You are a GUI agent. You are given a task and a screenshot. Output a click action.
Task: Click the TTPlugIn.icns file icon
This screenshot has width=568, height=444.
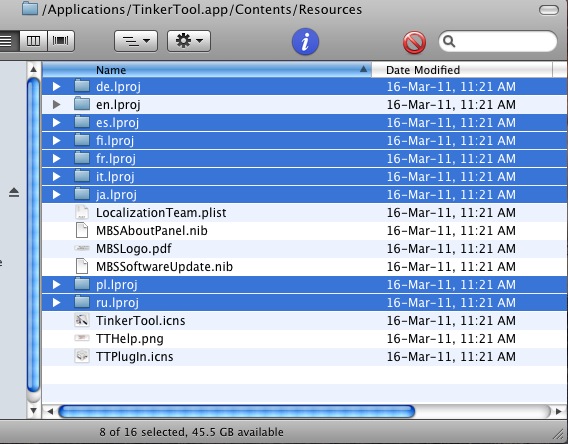(82, 356)
